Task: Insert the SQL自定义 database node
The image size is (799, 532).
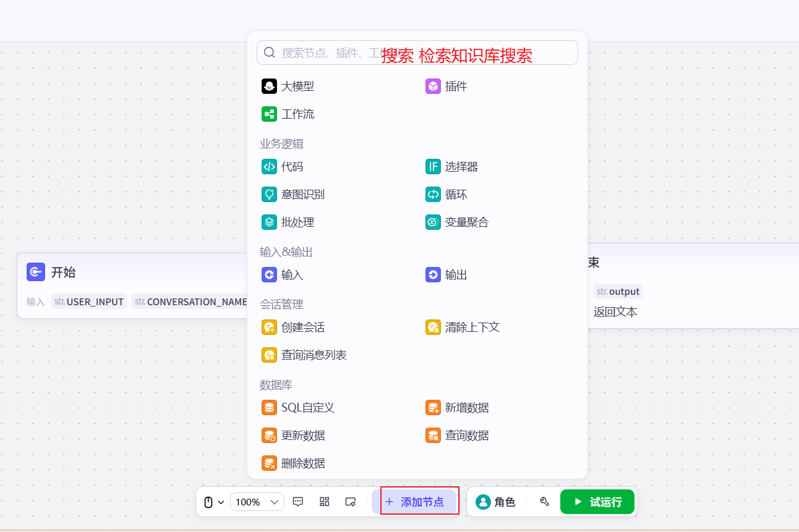Action: pos(298,408)
